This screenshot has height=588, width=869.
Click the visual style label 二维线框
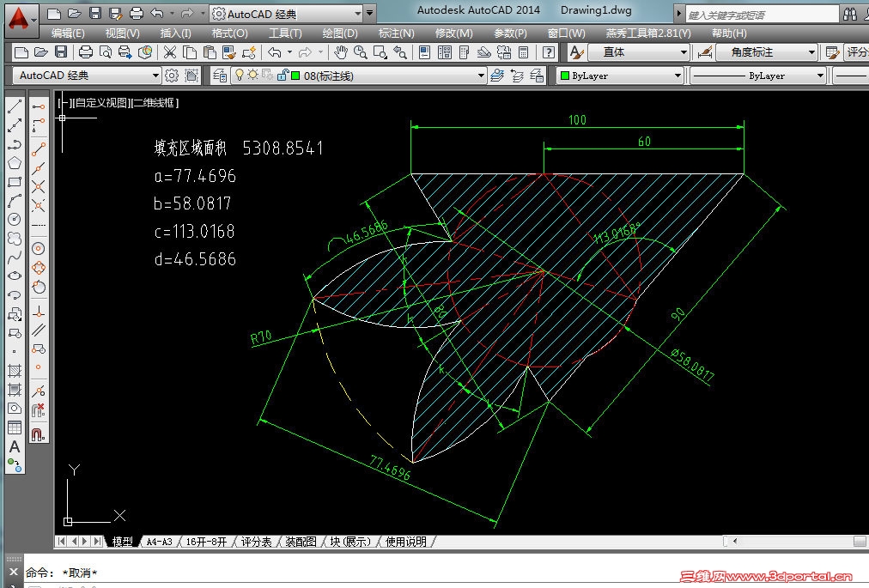point(154,102)
